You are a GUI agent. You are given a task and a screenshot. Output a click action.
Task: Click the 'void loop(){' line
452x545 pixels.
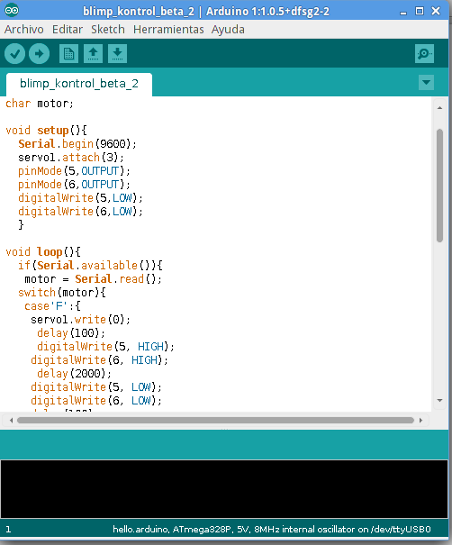(x=43, y=252)
